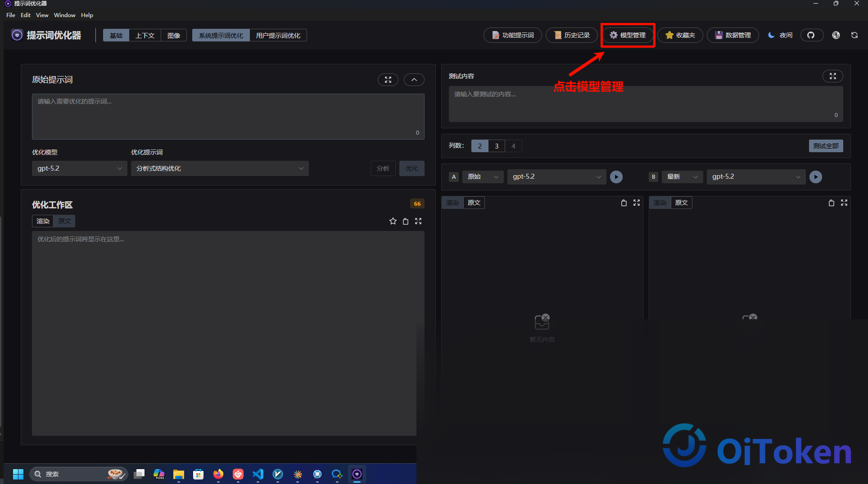Open 优化模型 gpt-5.2 dropdown

coord(80,168)
